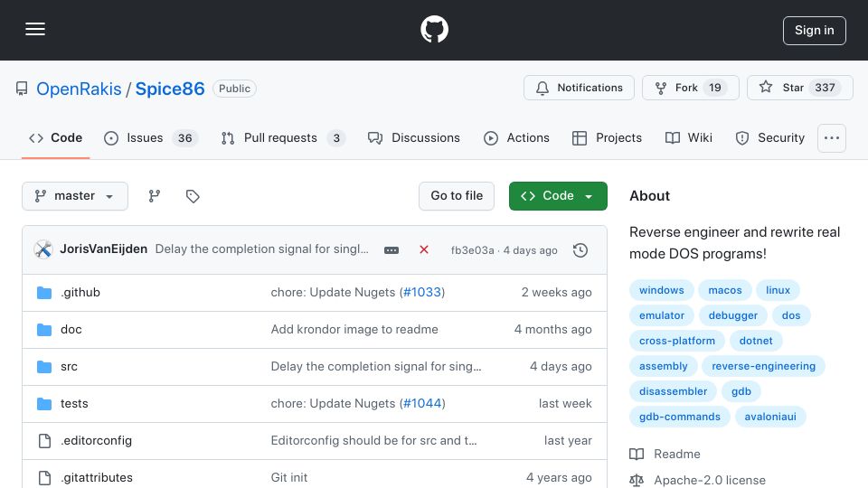The height and width of the screenshot is (488, 868).
Task: Open the Security tab
Action: pyautogui.click(x=770, y=137)
